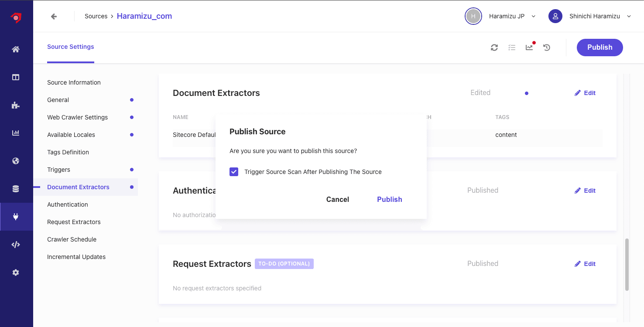Click the back arrow beside Sources
This screenshot has height=327, width=644.
pyautogui.click(x=54, y=17)
